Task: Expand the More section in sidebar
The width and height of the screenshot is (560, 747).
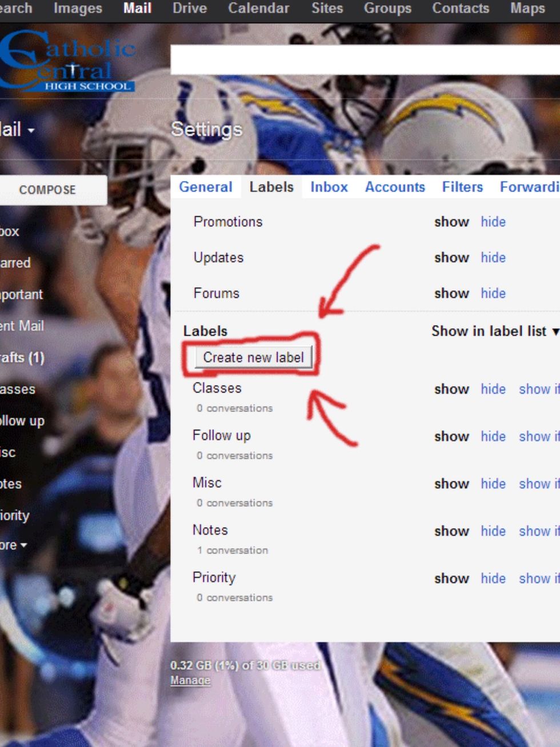Action: click(13, 545)
